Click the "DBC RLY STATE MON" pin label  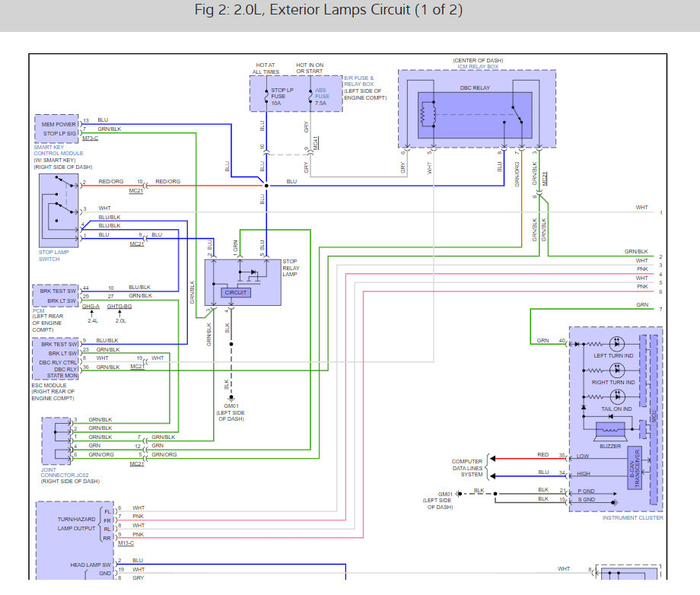coord(64,372)
